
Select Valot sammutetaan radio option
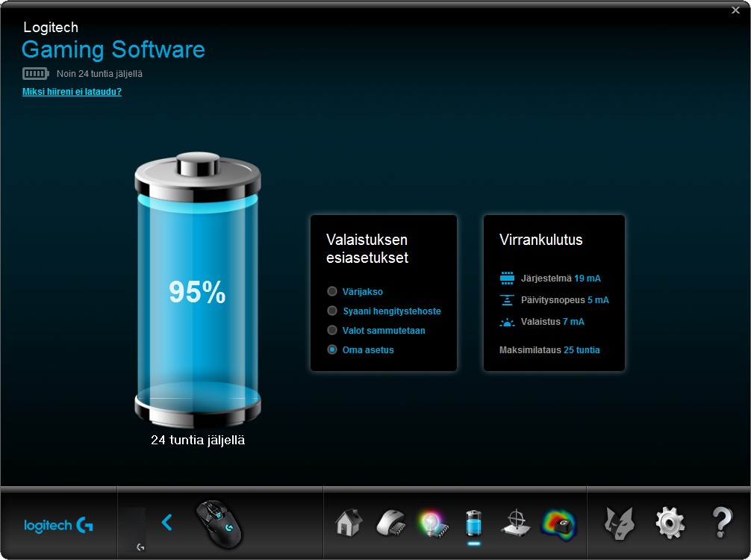[332, 330]
